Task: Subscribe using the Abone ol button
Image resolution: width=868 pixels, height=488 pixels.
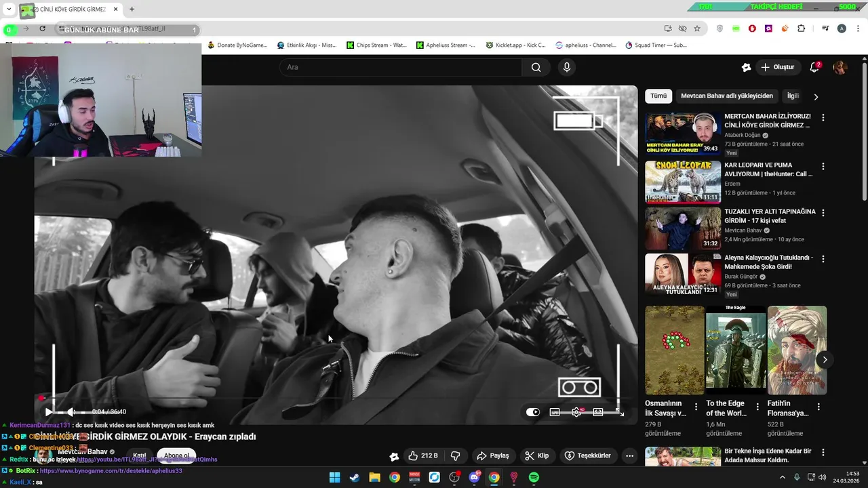Action: coord(176,455)
